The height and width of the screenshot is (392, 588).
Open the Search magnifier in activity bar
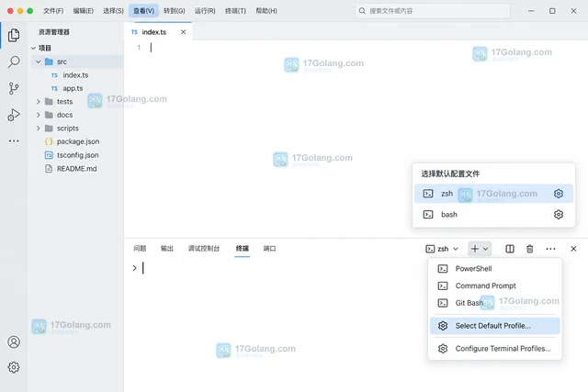tap(14, 62)
